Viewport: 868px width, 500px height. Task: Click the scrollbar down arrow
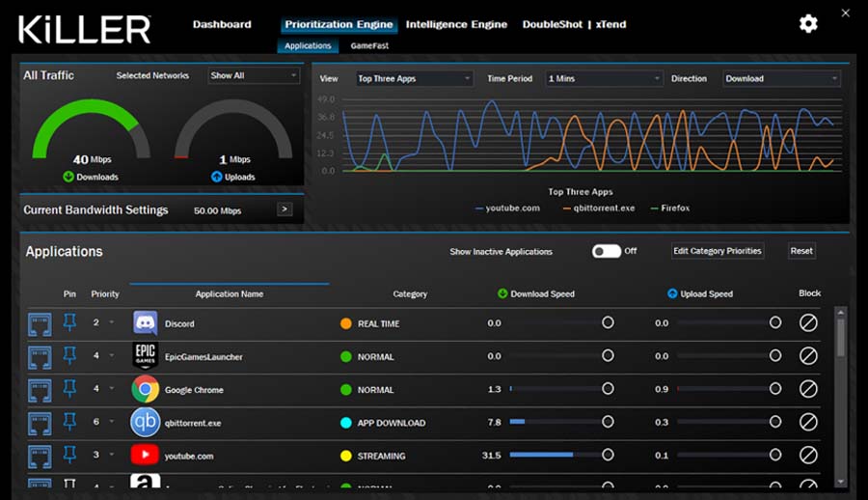click(840, 483)
